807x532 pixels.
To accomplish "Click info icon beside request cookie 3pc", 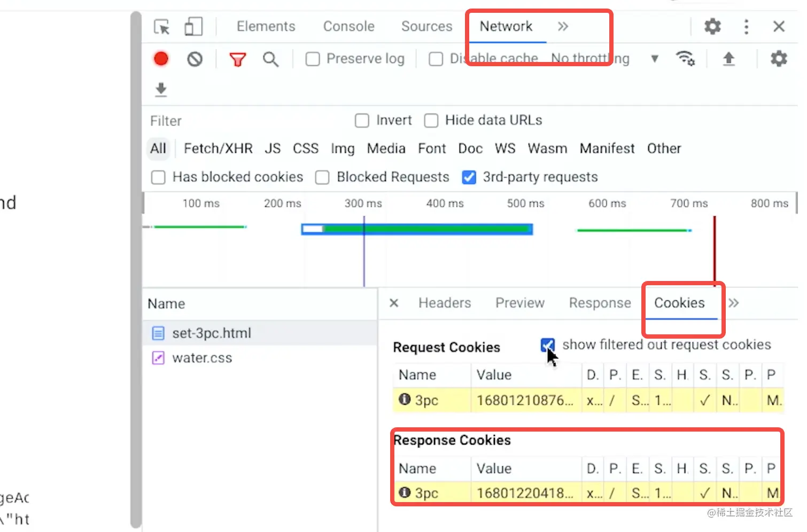I will pos(405,400).
